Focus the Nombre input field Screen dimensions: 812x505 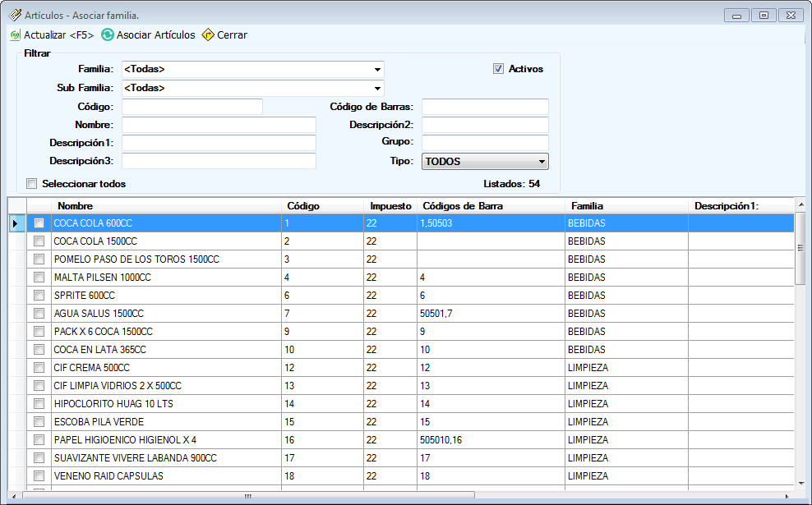pyautogui.click(x=219, y=125)
